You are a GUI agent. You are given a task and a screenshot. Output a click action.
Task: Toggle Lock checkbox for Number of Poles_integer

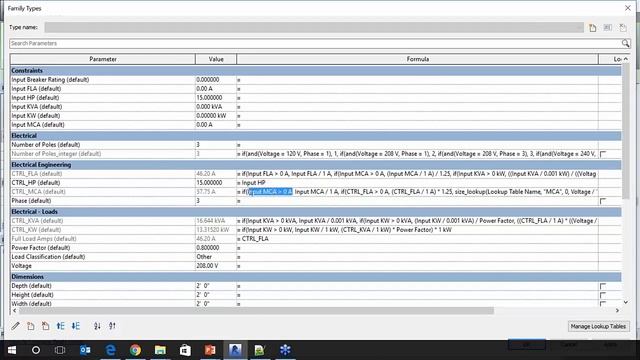tap(603, 154)
